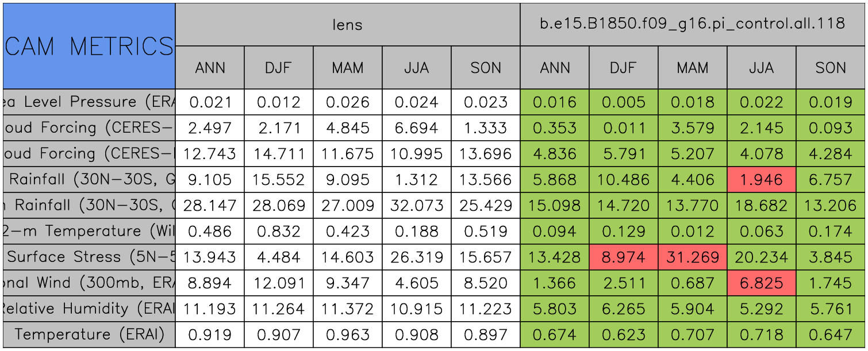Select the green cell showing 18.682
Screen dimensions: 868x351
761,206
